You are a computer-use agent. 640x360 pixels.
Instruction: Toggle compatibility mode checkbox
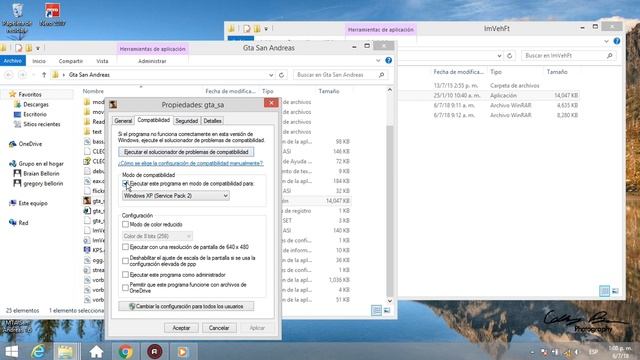coord(125,184)
